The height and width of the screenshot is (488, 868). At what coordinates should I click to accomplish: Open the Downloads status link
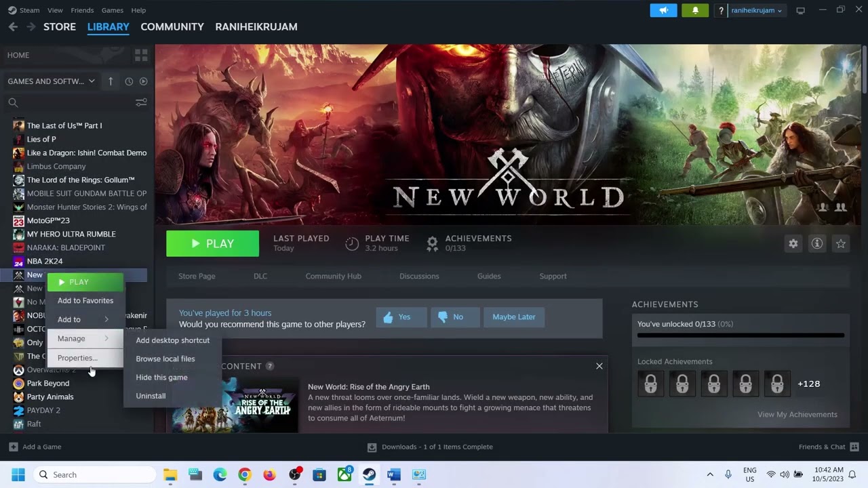coord(430,447)
